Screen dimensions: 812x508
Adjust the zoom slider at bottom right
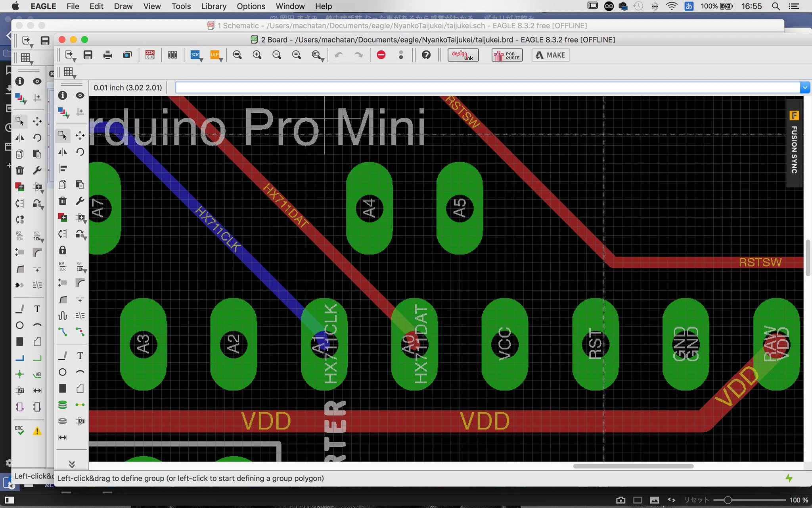coord(728,500)
